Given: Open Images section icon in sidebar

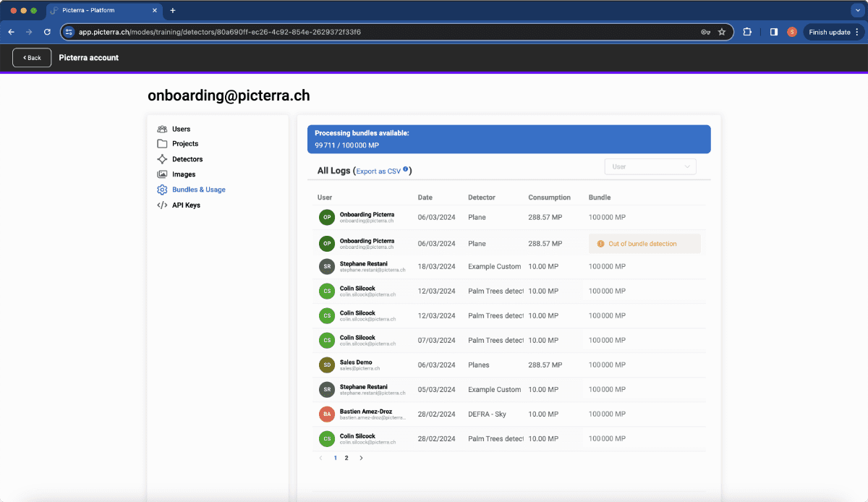Looking at the screenshot, I should 162,174.
